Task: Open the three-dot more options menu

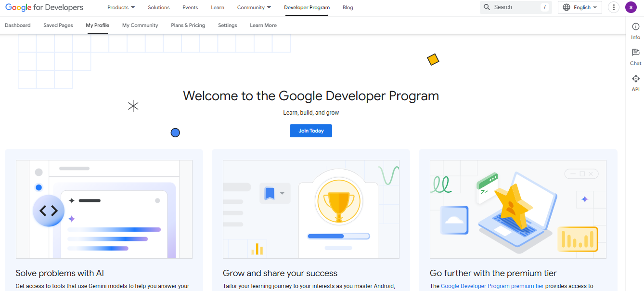Action: 614,7
